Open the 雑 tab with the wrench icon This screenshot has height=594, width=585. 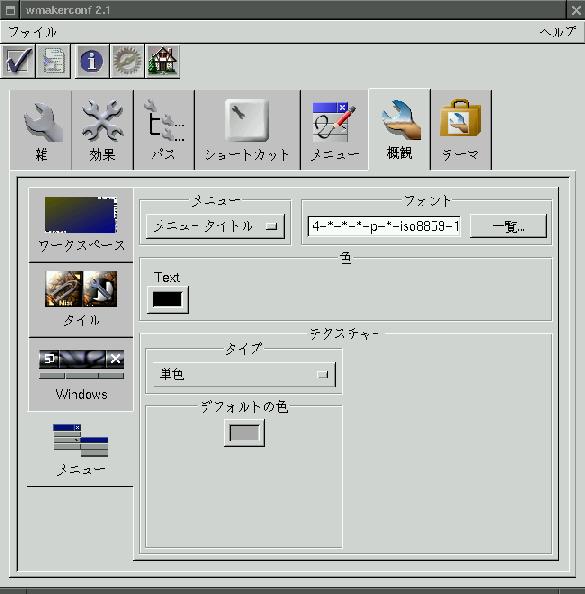click(41, 130)
